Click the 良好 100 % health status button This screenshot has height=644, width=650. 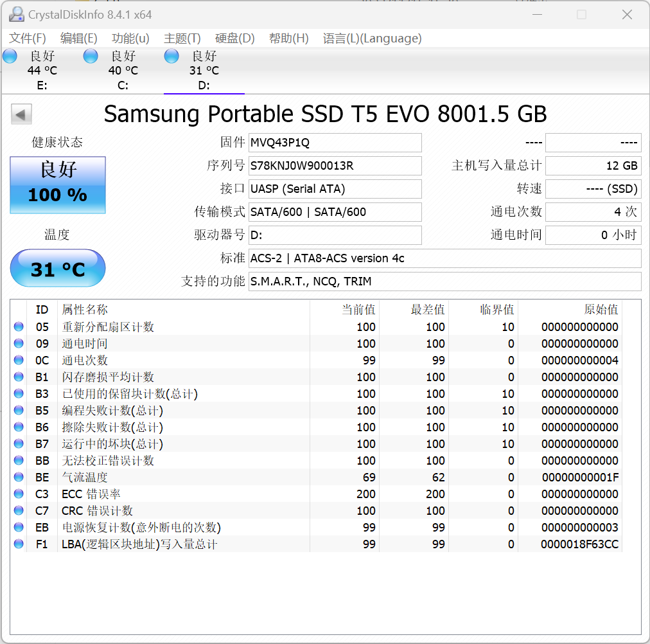[58, 185]
